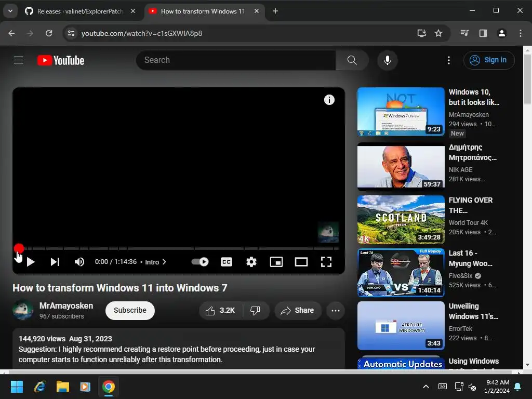
Task: Activate miniplayer mode
Action: pyautogui.click(x=276, y=262)
